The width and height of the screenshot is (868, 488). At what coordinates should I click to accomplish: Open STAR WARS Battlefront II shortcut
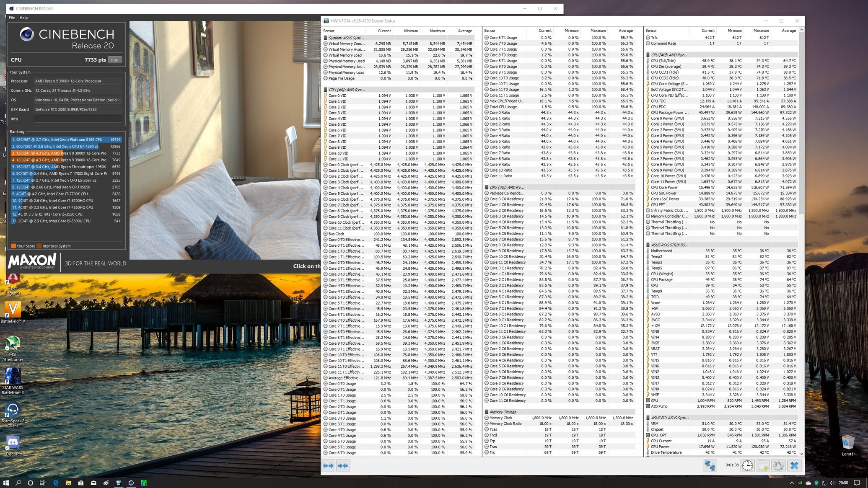pos(13,381)
